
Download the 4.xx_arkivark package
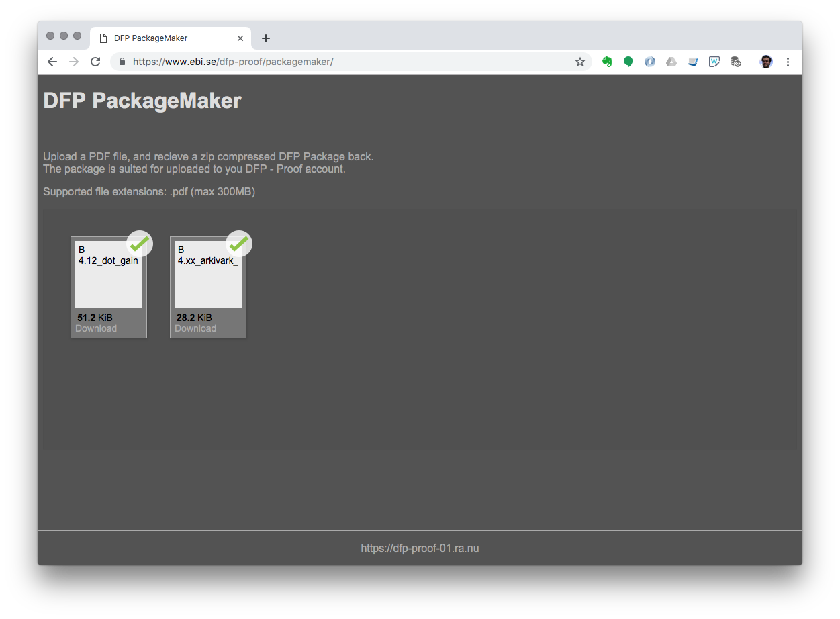(195, 328)
